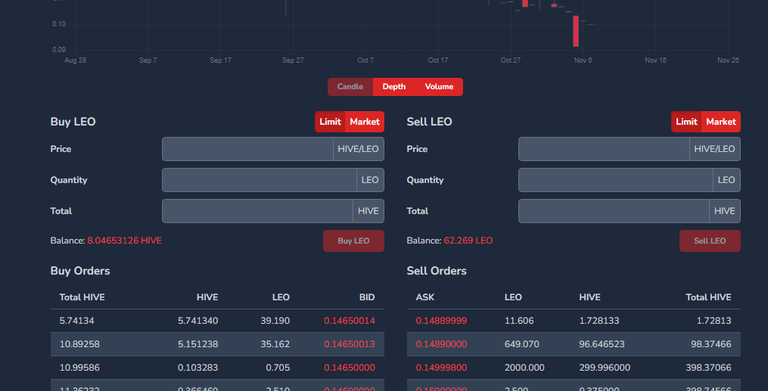Select ask price 0.14890000

[441, 344]
